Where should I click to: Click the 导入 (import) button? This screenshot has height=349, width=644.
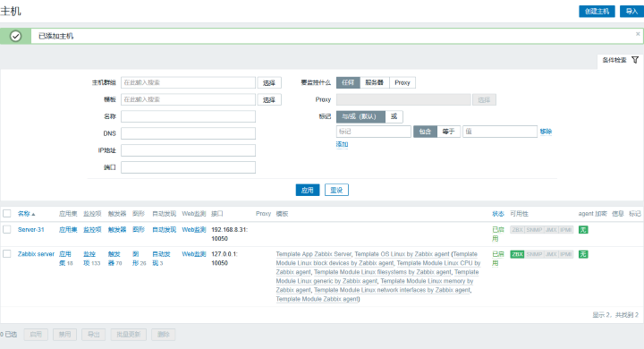click(631, 12)
